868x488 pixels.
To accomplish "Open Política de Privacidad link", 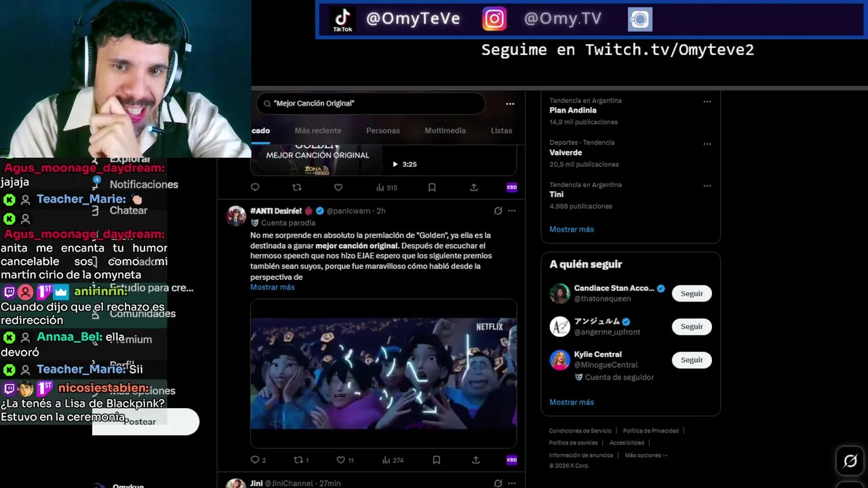I will click(x=651, y=431).
